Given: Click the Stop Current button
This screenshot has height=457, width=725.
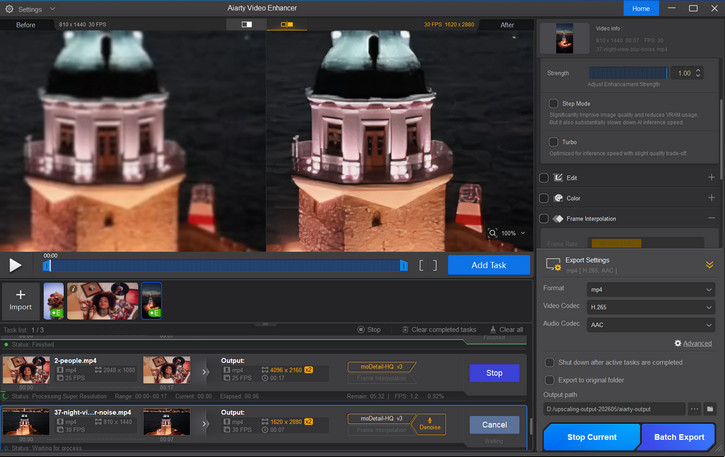Looking at the screenshot, I should (592, 437).
